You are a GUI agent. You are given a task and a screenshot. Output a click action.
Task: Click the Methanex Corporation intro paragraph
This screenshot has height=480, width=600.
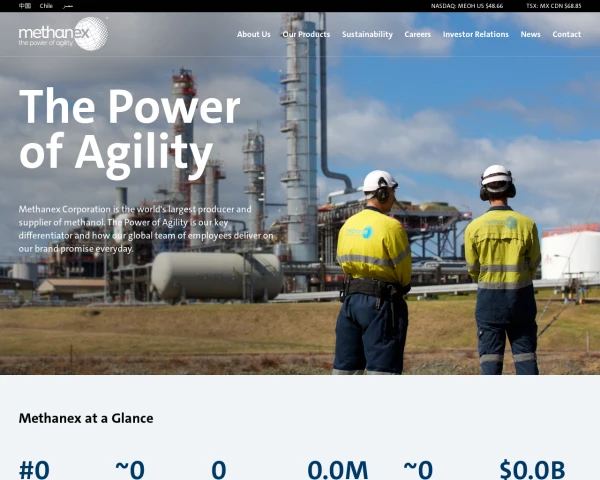[146, 229]
